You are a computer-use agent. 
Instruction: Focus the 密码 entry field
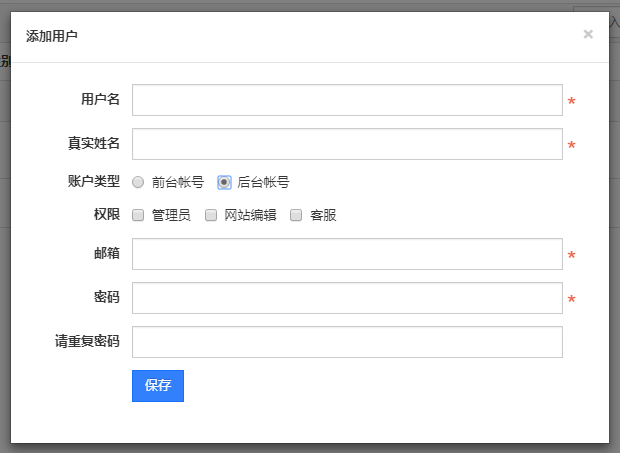(x=347, y=298)
